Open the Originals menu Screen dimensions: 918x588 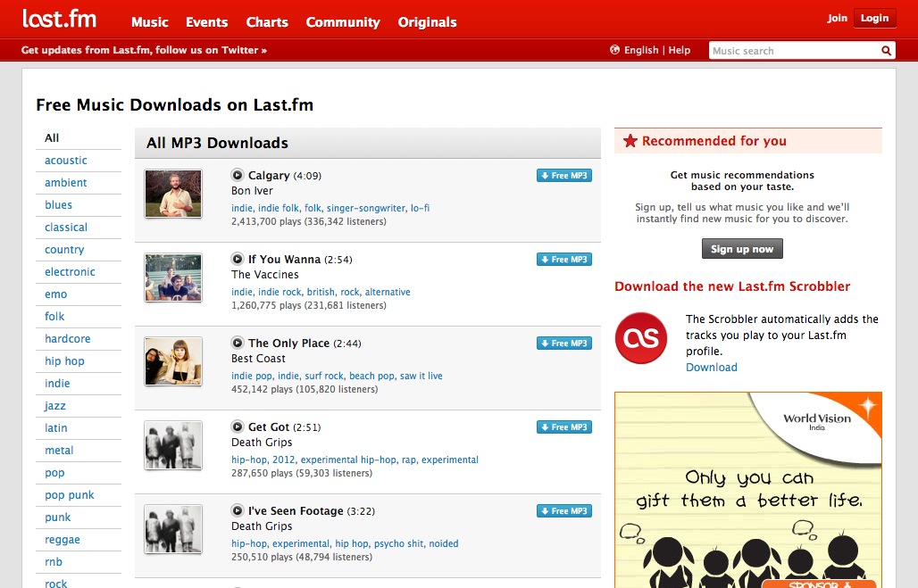[428, 22]
